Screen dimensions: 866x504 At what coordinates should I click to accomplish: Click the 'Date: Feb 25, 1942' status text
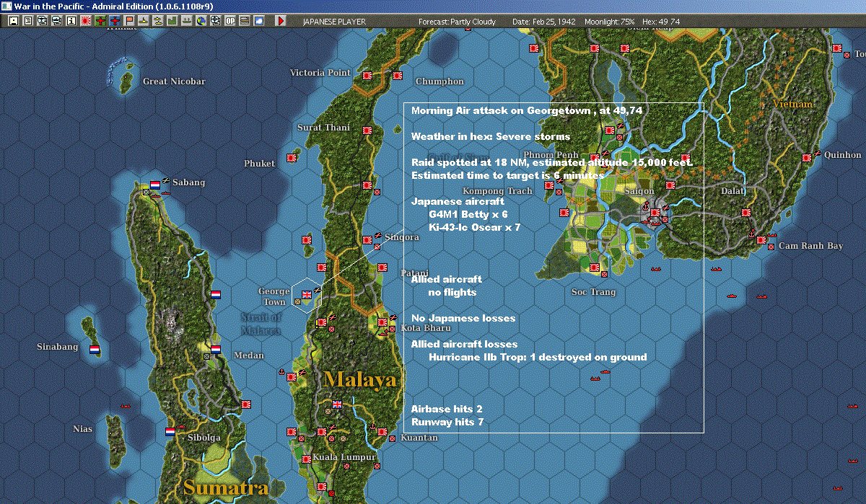click(x=544, y=22)
